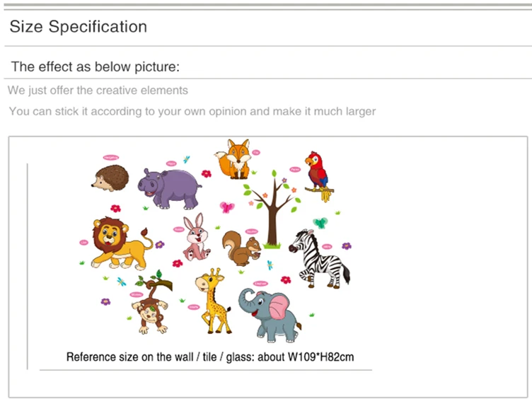Image resolution: width=532 pixels, height=399 pixels.
Task: Click the pink rabbit illustration
Action: click(x=196, y=237)
